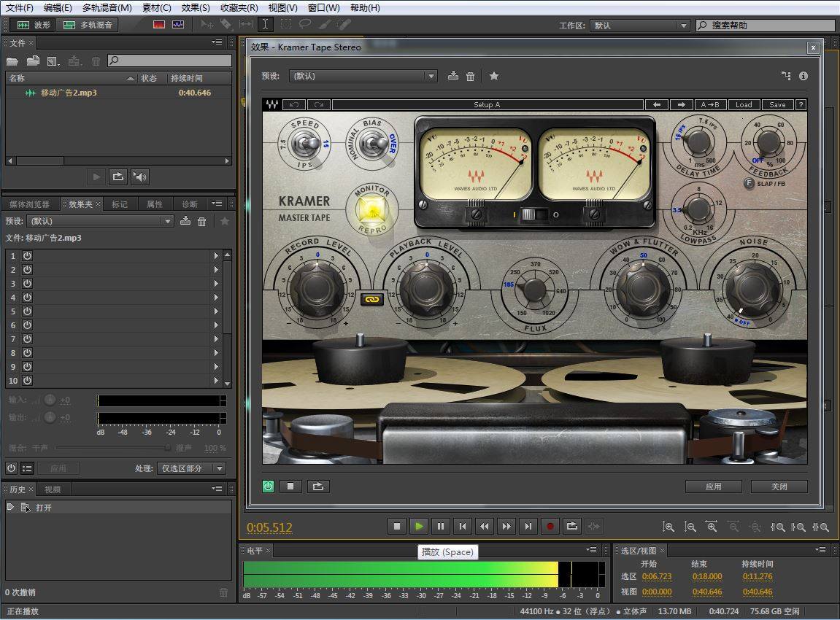
Task: Delete preset using trash icon in effect window
Action: coord(471,76)
